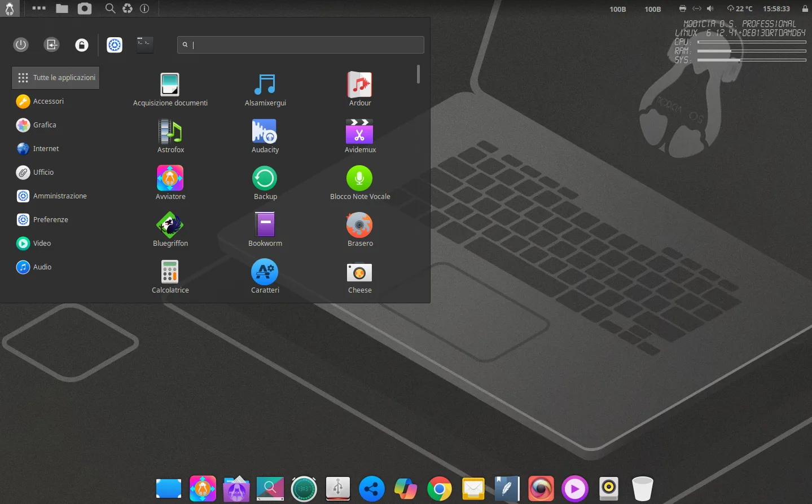Screen dimensions: 812x504
Task: Launch Audacity from the applications grid
Action: click(265, 131)
